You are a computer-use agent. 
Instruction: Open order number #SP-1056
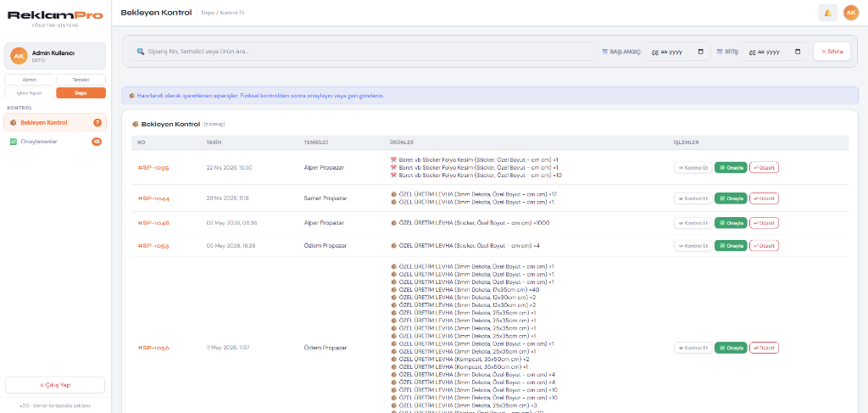pyautogui.click(x=153, y=348)
